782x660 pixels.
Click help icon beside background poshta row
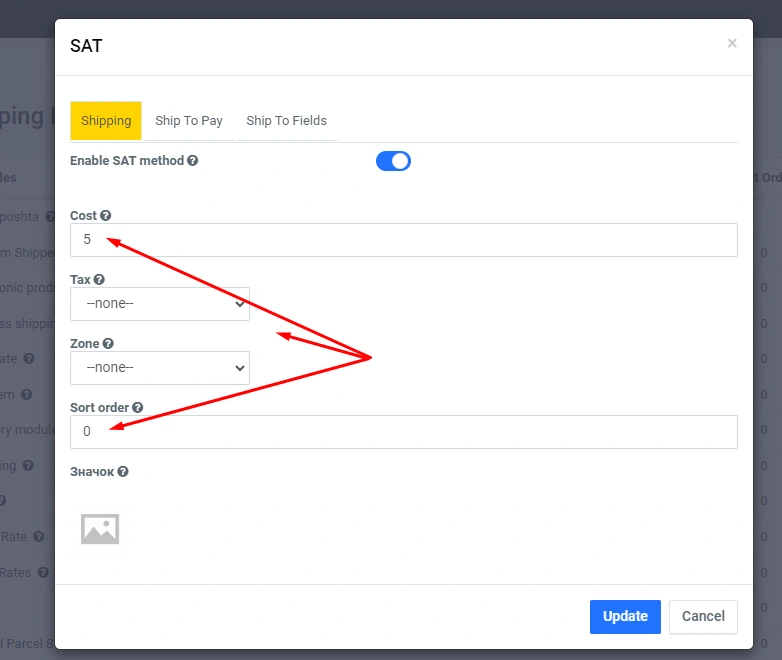pyautogui.click(x=50, y=216)
